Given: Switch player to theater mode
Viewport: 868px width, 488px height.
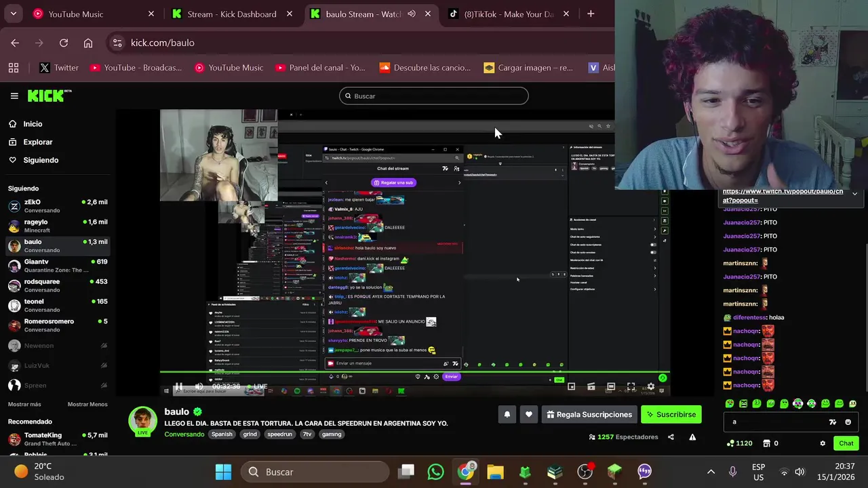Looking at the screenshot, I should coord(611,386).
